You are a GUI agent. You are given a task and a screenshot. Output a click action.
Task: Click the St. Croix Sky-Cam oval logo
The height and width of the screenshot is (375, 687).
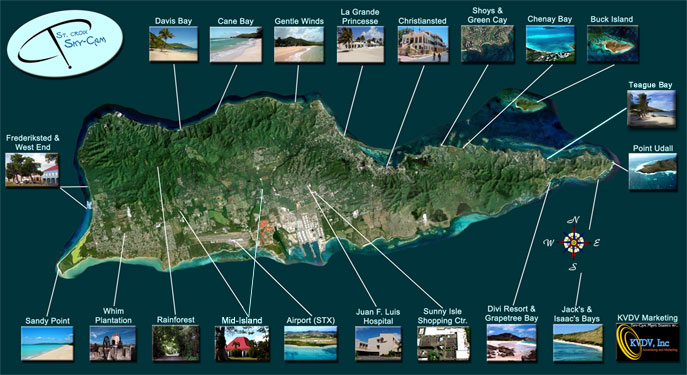click(65, 43)
